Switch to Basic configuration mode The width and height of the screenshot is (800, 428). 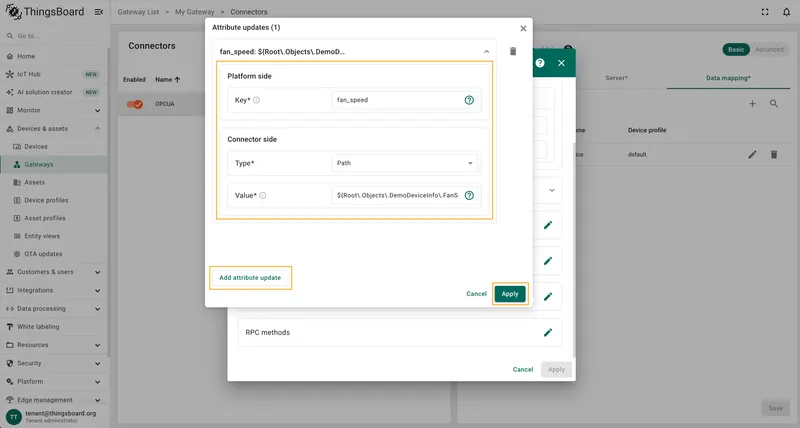[736, 49]
